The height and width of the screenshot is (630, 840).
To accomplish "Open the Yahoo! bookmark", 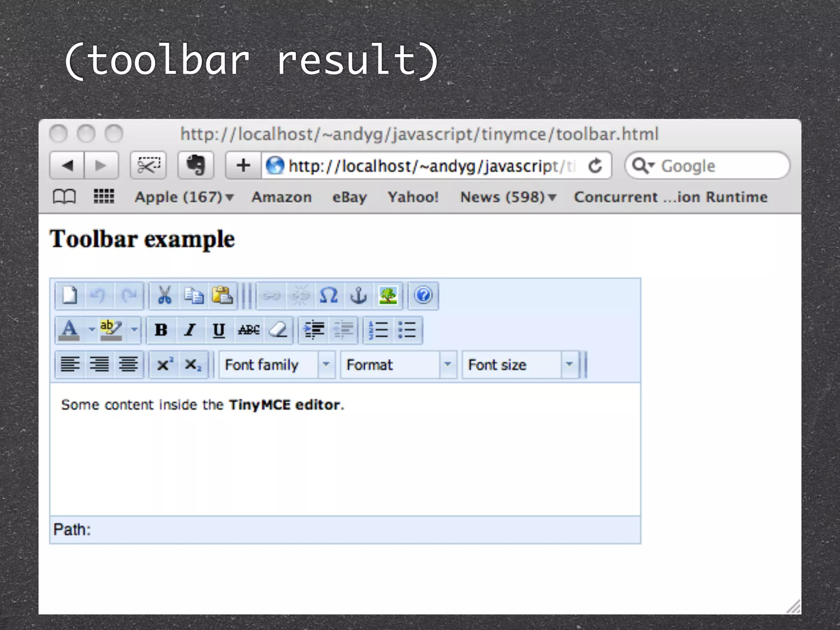I will pyautogui.click(x=413, y=197).
